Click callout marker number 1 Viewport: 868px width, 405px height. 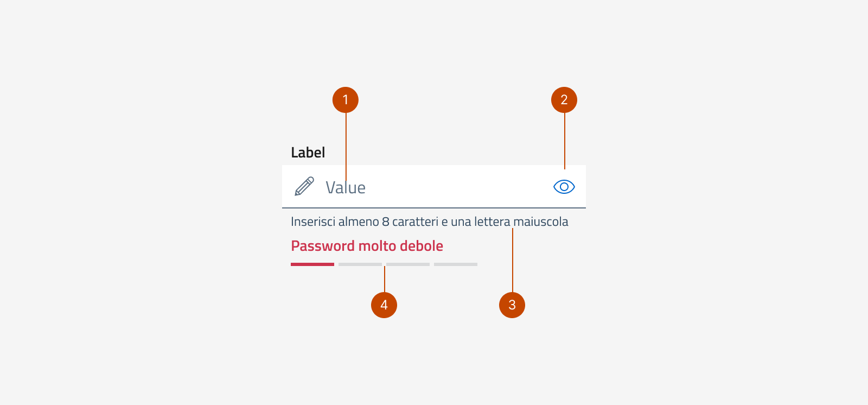click(346, 99)
